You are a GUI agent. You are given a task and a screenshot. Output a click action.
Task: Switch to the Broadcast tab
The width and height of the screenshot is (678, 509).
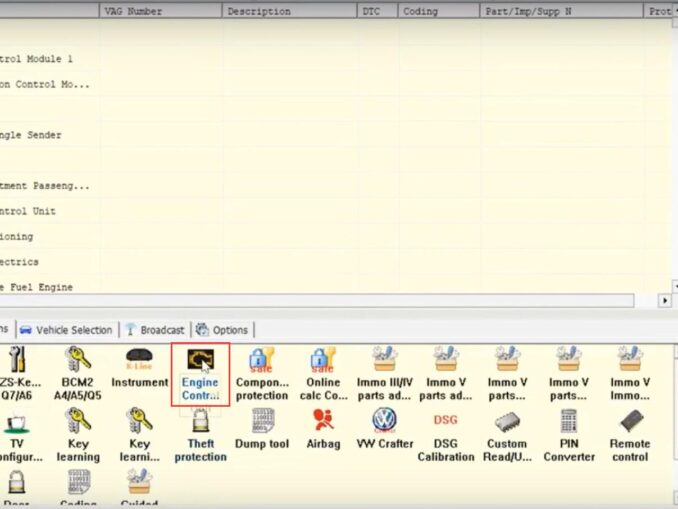[x=155, y=330]
